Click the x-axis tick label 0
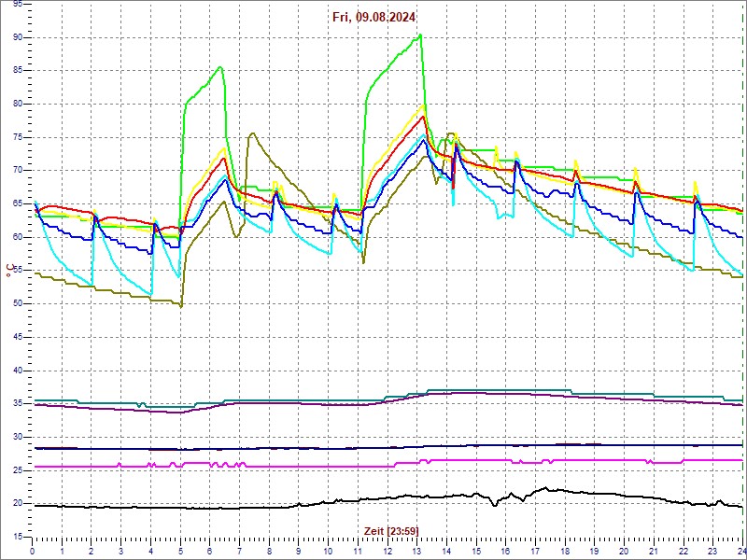This screenshot has height=560, width=747. coord(33,551)
